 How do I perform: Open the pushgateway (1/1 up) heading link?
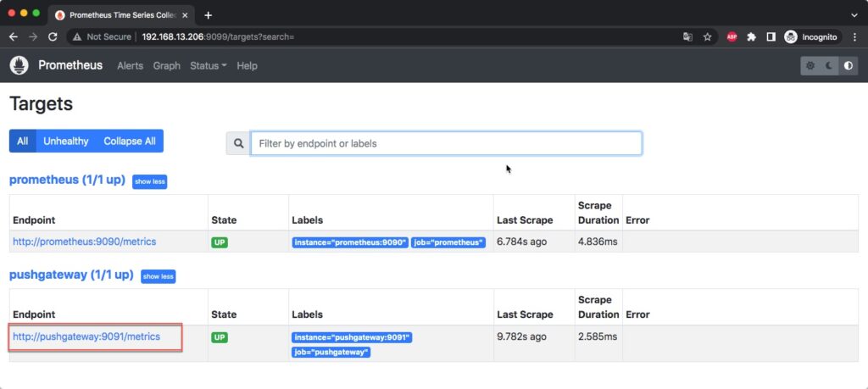click(x=71, y=275)
